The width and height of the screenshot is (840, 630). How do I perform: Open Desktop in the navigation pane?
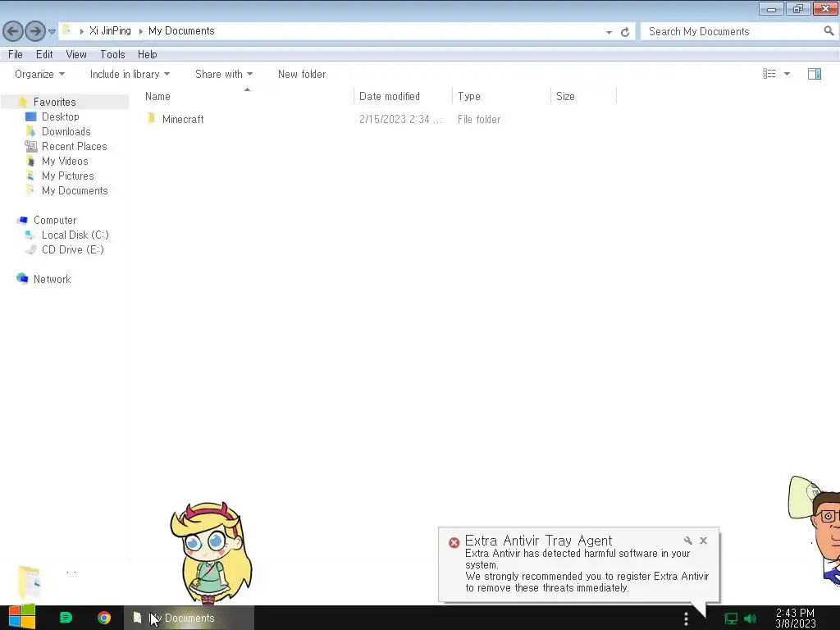(x=61, y=116)
